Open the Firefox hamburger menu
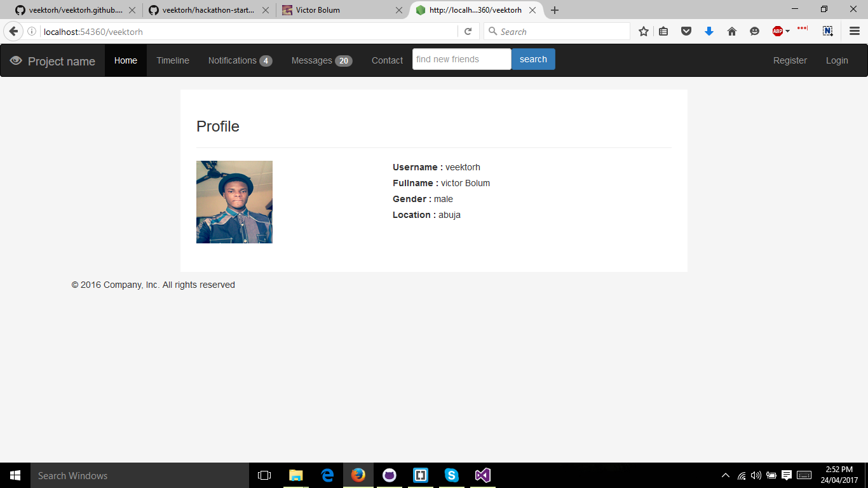Screen dimensions: 868x488 tap(855, 30)
